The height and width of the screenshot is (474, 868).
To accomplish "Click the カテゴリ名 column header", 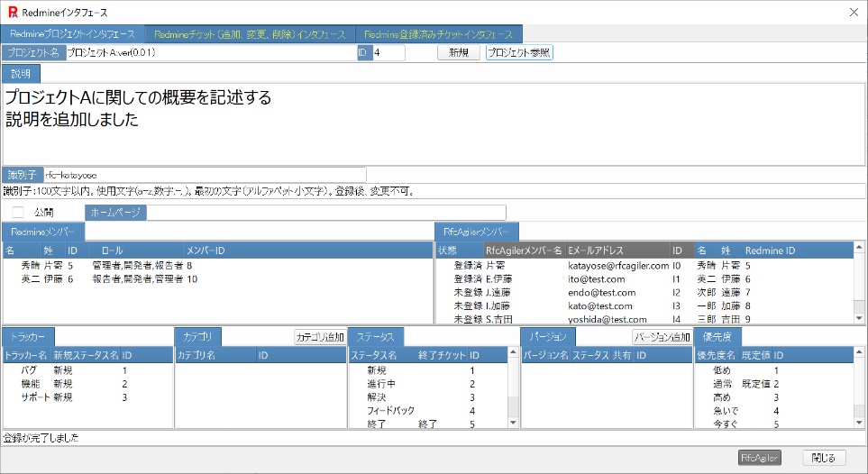I will click(x=216, y=355).
